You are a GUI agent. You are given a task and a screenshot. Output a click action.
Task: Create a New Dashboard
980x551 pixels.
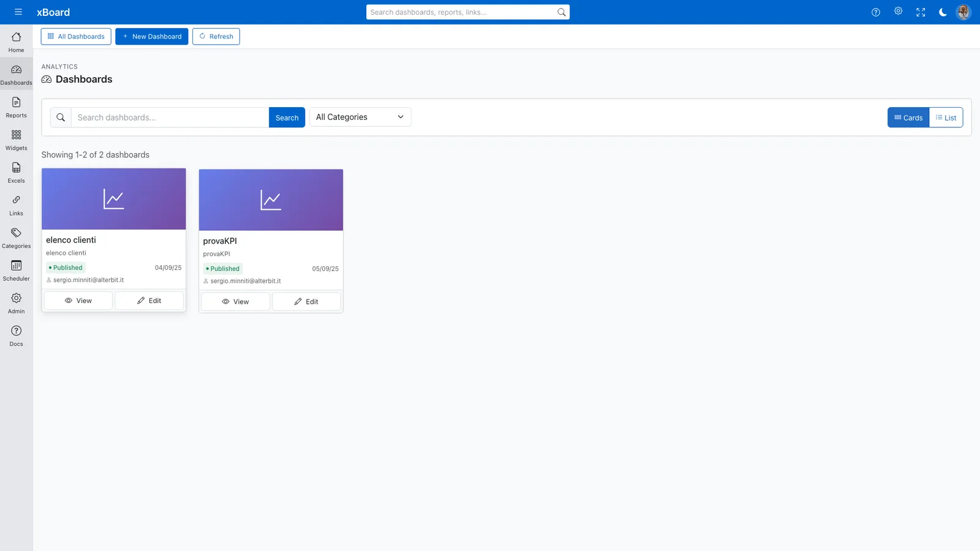152,37
